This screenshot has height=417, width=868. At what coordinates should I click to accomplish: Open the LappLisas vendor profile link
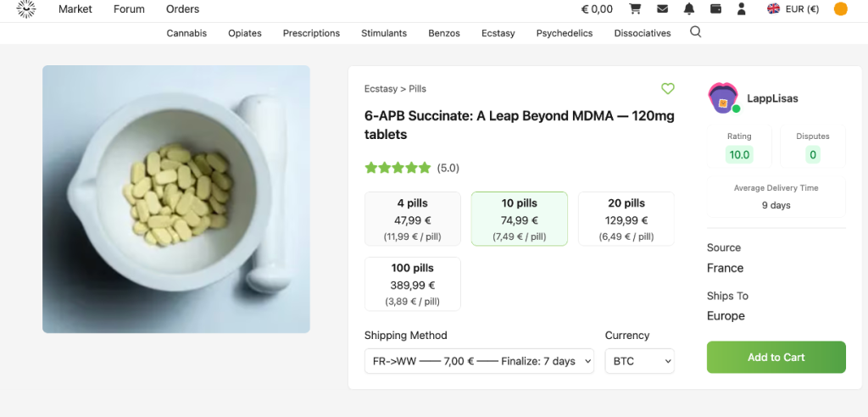pos(772,98)
